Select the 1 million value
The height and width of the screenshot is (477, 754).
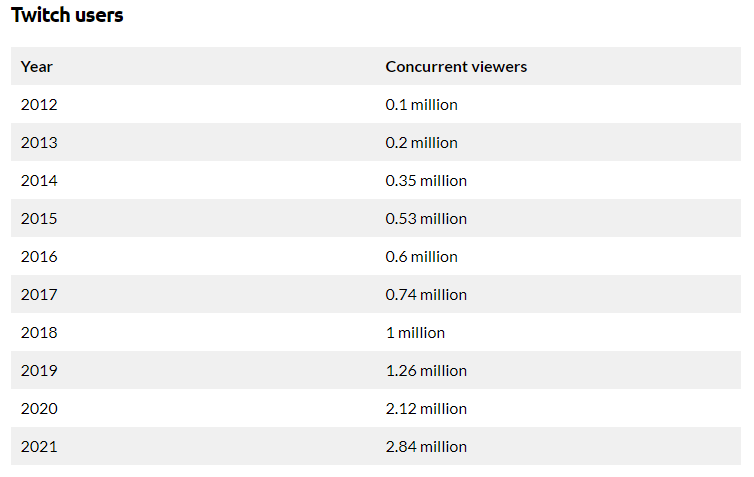coord(415,332)
